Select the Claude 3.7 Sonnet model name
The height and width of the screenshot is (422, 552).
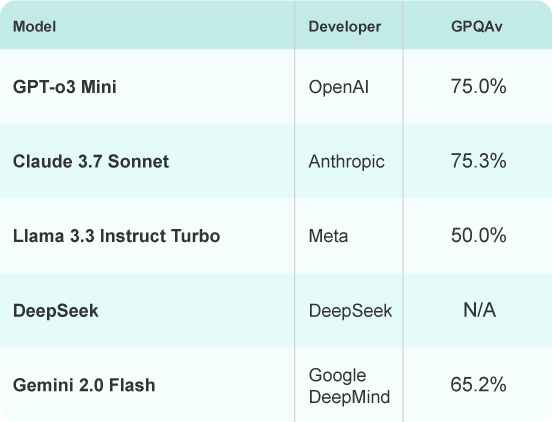click(x=91, y=162)
